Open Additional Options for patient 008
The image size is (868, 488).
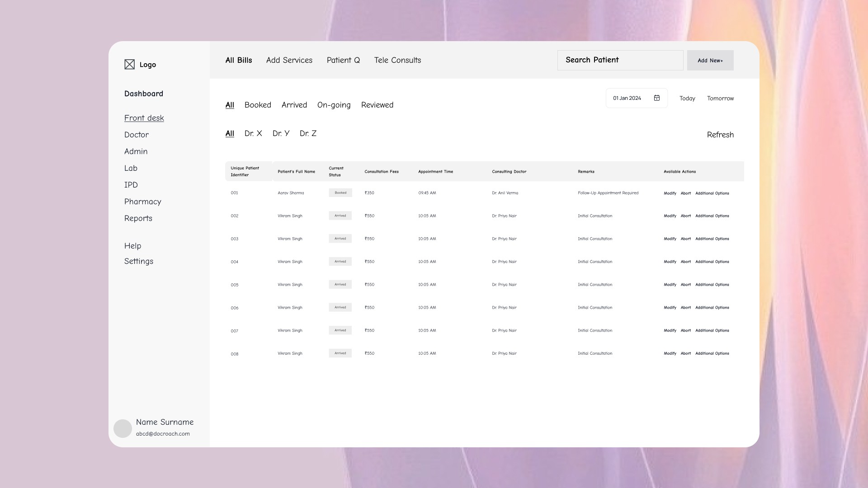pos(712,353)
